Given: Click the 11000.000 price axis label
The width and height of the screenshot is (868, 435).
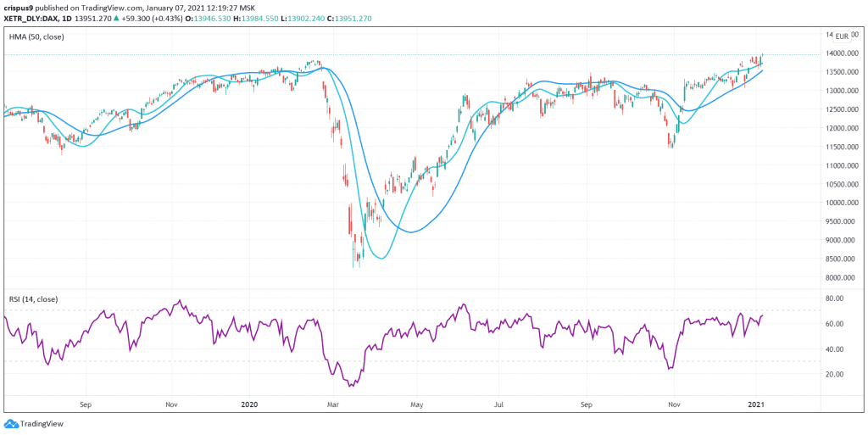Looking at the screenshot, I should (x=843, y=165).
